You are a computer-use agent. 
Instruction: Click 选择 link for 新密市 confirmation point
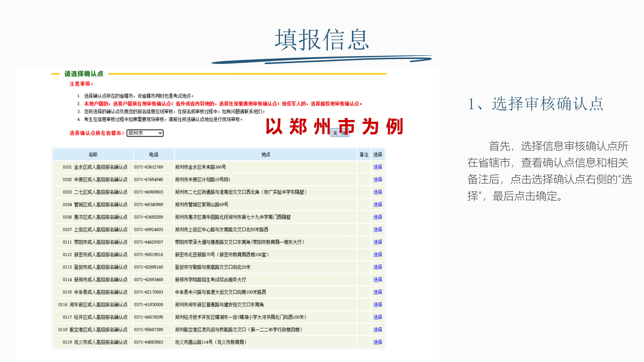tap(378, 254)
